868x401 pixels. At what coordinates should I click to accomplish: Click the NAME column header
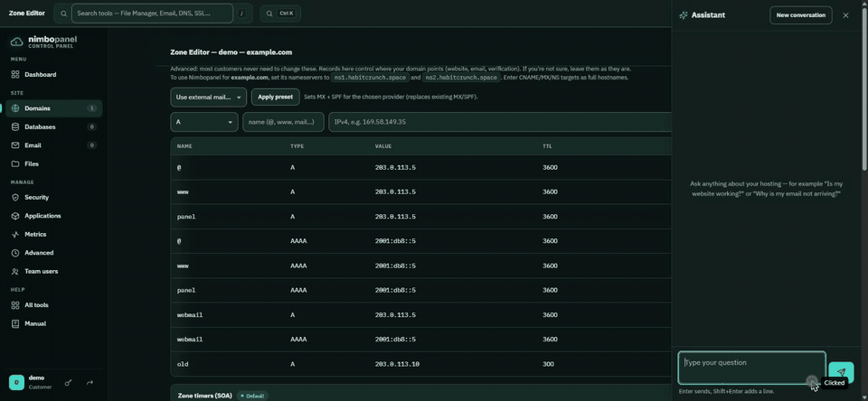tap(184, 146)
